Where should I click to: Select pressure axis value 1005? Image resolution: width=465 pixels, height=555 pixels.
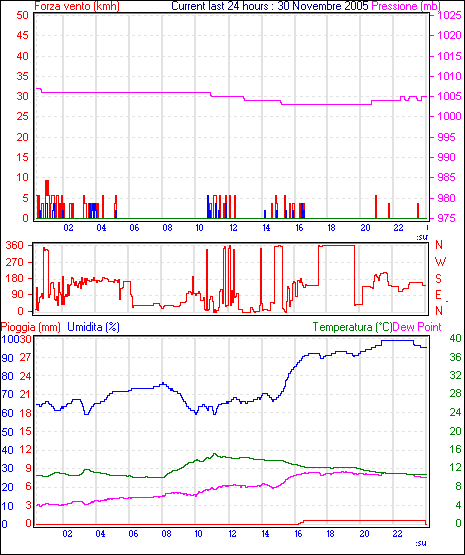449,96
